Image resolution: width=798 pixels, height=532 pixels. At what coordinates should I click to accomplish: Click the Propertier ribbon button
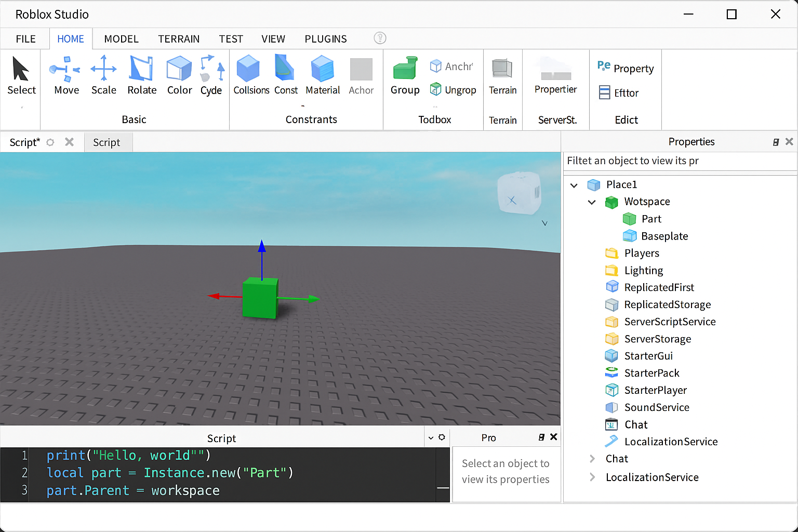pos(555,76)
